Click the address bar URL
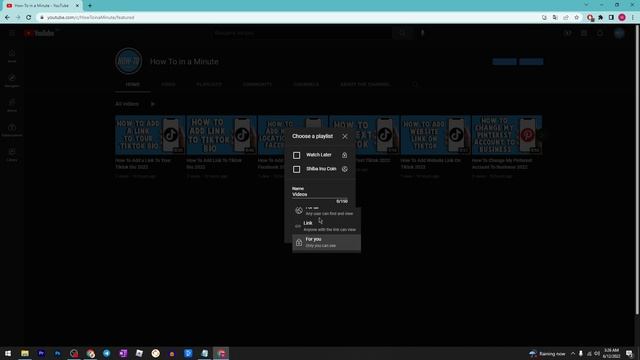The width and height of the screenshot is (640, 360). (91, 18)
